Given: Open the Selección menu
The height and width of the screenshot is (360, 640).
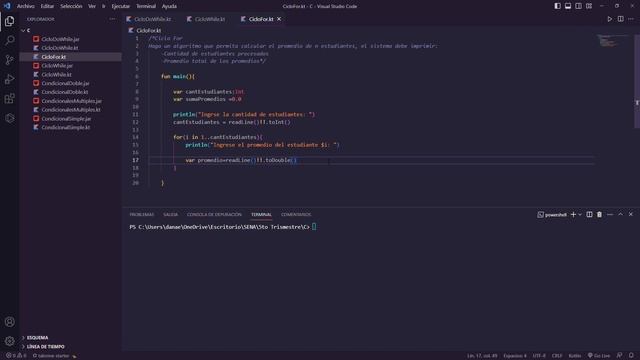Looking at the screenshot, I should click(71, 6).
